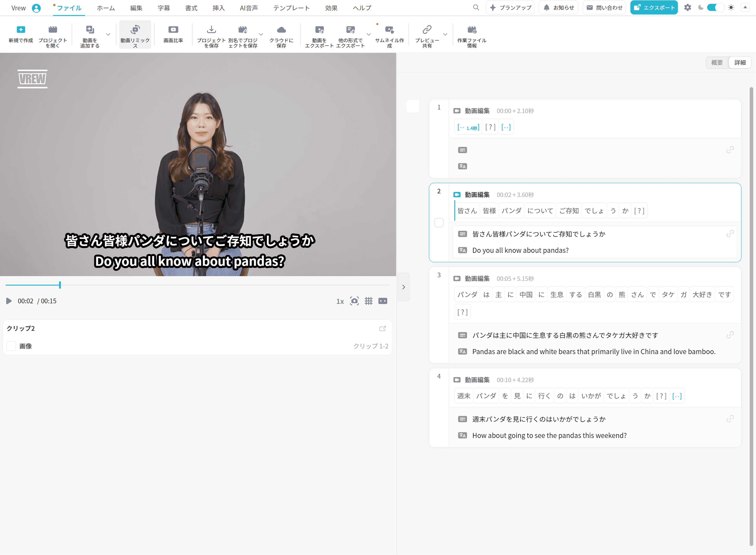Expand the 動画を追加する dropdown arrow
The height and width of the screenshot is (555, 756).
pyautogui.click(x=108, y=34)
